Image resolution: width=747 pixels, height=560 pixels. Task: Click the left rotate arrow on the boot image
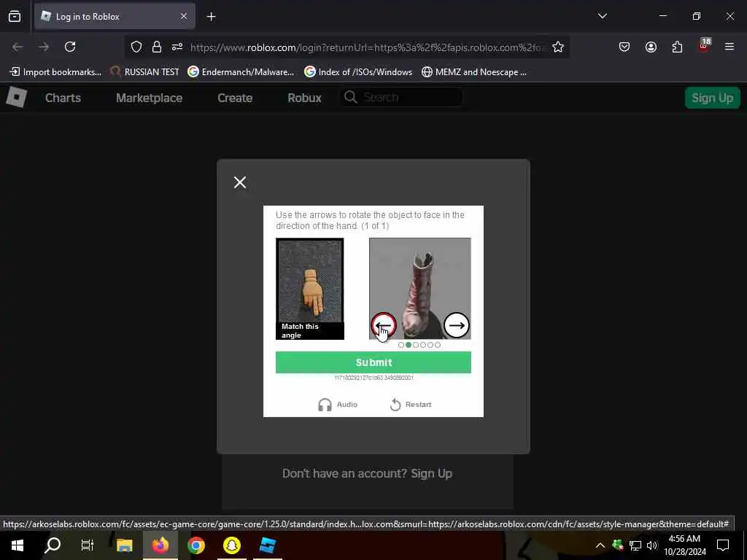click(383, 325)
